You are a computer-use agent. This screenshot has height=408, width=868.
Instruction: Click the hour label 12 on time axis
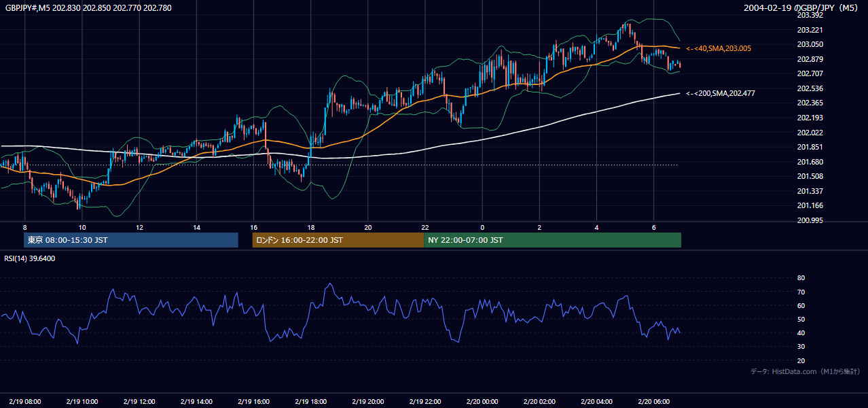point(139,227)
